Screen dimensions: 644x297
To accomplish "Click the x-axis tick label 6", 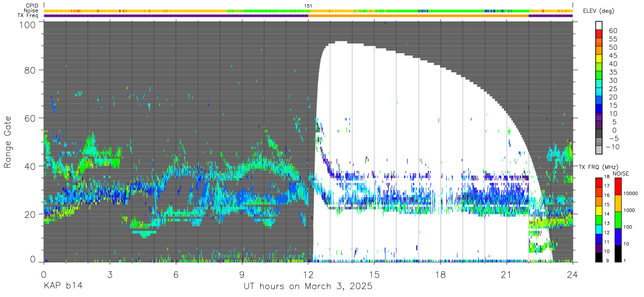I will (176, 274).
